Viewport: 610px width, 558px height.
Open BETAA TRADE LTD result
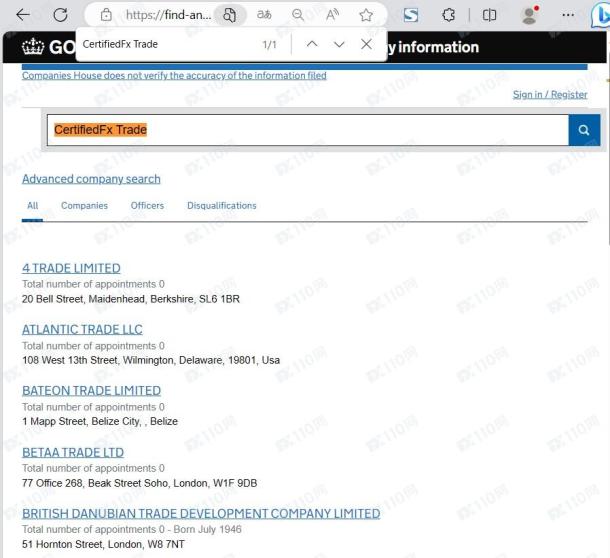point(73,452)
